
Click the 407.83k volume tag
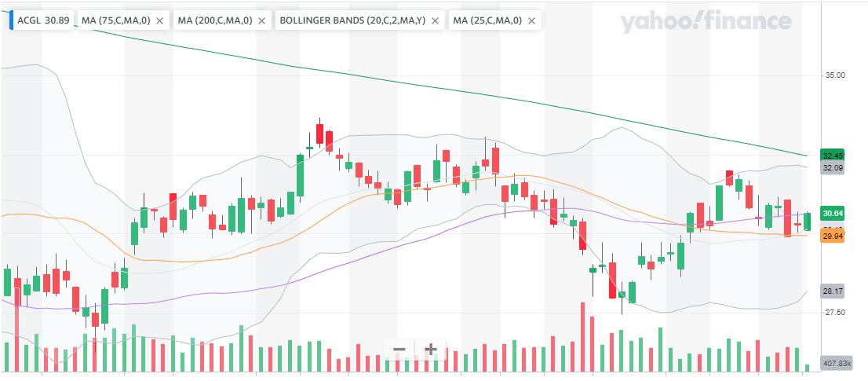(836, 364)
